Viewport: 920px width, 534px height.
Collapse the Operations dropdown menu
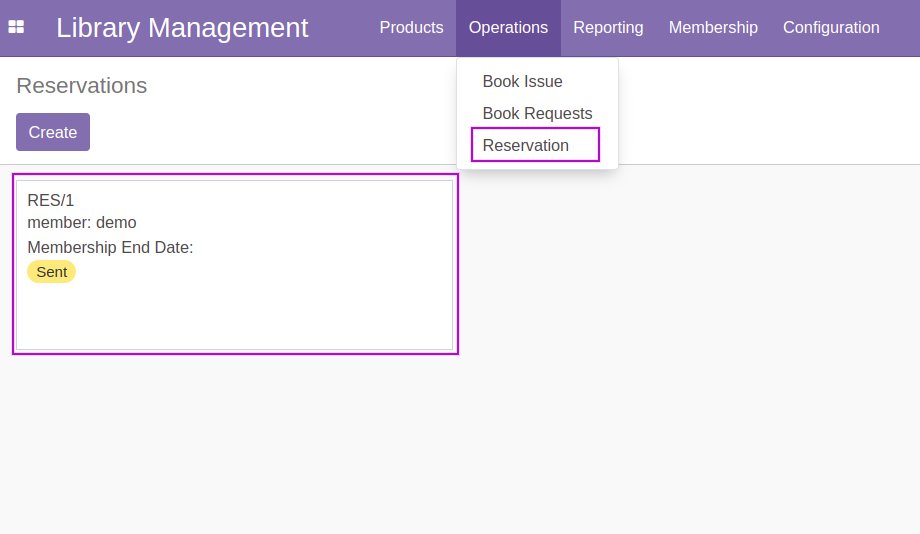tap(508, 28)
